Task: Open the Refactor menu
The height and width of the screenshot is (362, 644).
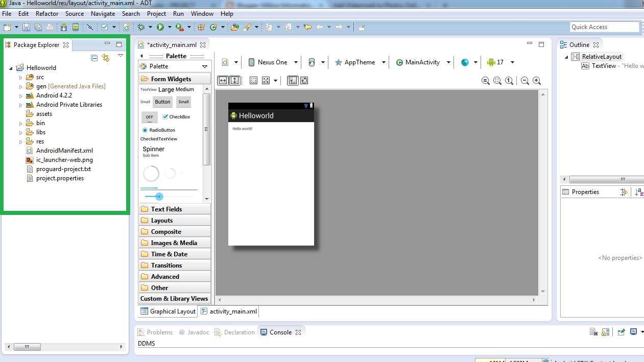Action: [47, 14]
